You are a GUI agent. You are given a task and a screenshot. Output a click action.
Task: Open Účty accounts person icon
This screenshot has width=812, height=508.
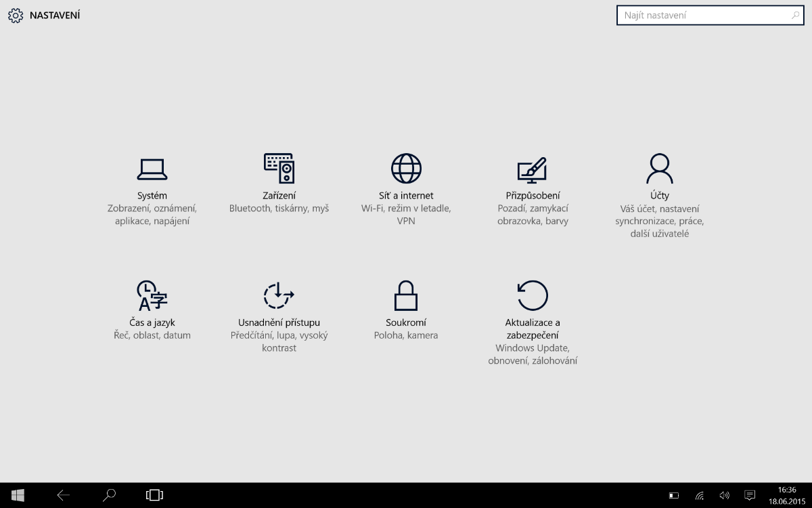point(659,168)
